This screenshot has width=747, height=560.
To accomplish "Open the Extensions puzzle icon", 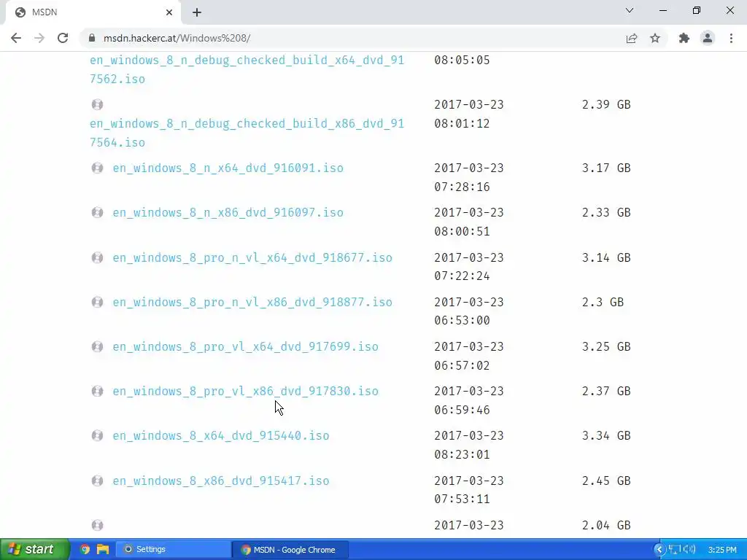I will 684,38.
